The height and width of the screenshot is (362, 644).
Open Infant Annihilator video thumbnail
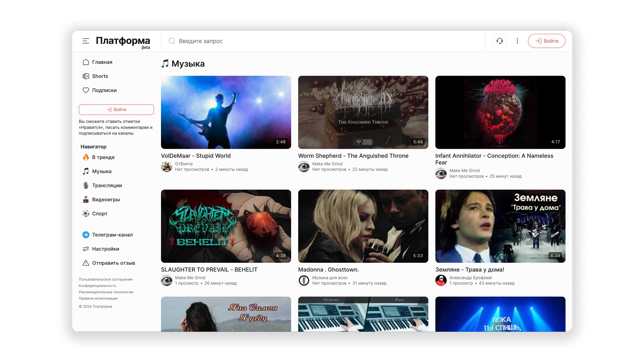click(500, 112)
